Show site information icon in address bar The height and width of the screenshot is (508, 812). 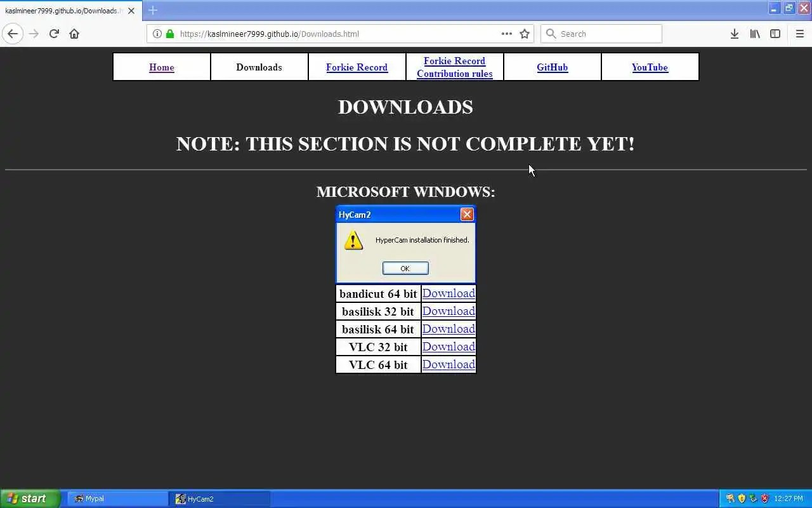tap(157, 34)
